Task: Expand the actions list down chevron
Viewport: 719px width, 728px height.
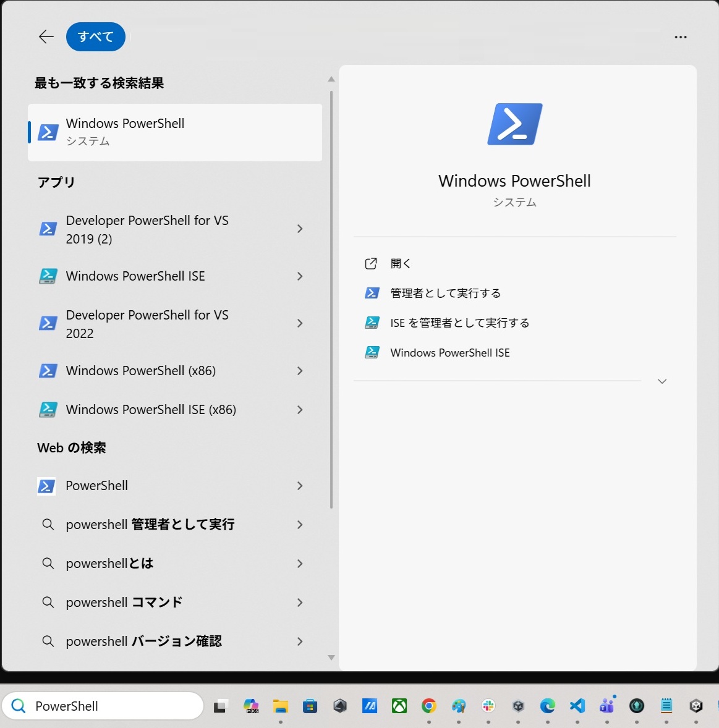Action: 662,381
